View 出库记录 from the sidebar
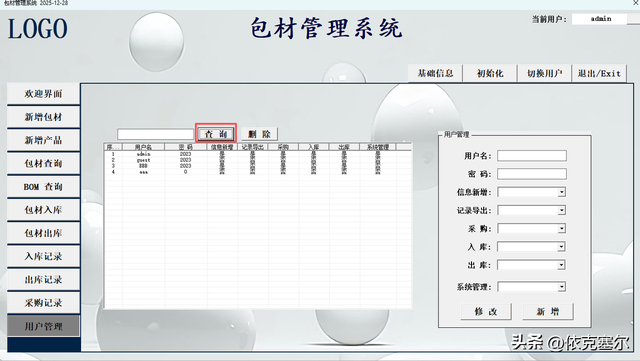Screen dimensions: 640x361 43,280
